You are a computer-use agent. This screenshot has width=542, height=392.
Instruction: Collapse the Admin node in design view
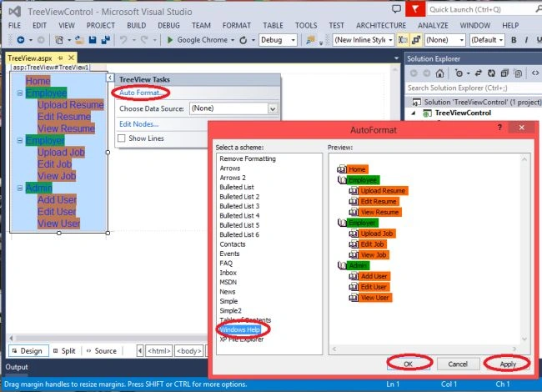click(20, 188)
